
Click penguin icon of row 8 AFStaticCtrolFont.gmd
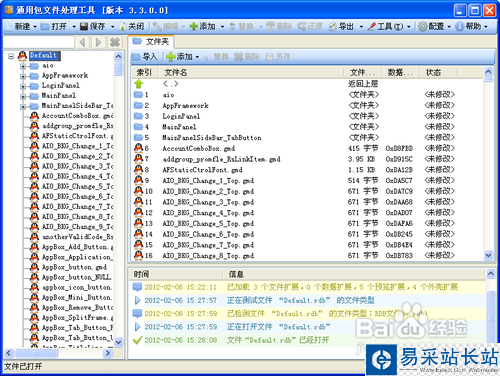[x=138, y=169]
